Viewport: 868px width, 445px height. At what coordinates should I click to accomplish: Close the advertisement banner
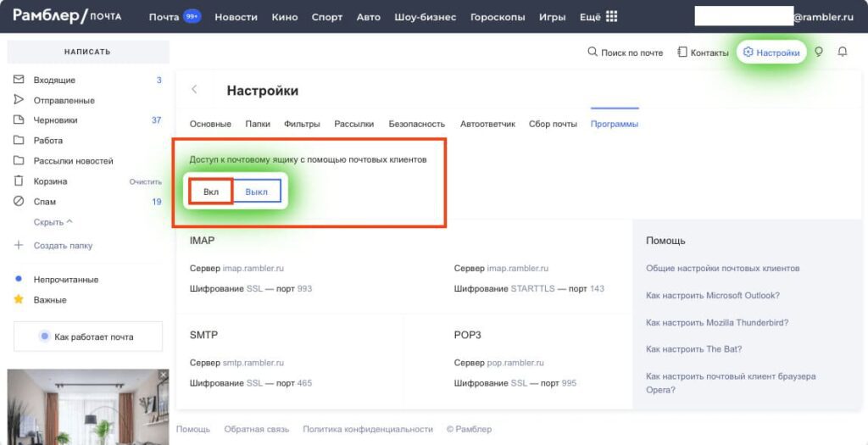coord(163,375)
